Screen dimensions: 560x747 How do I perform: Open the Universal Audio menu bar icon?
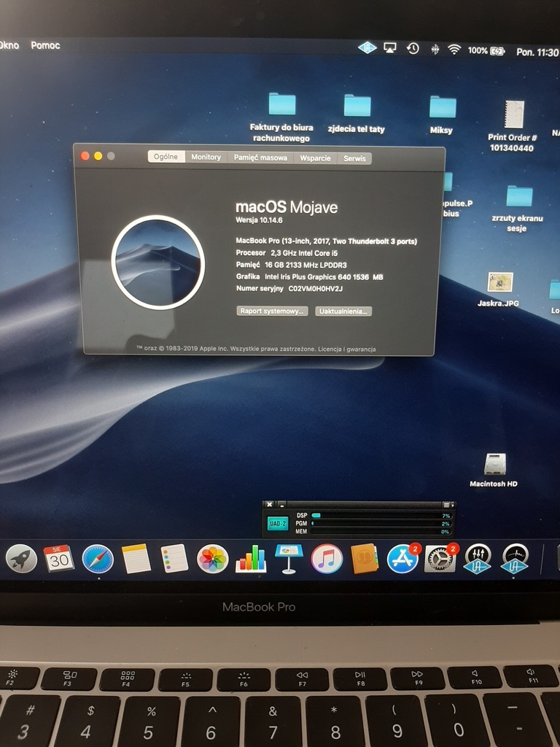click(x=367, y=47)
